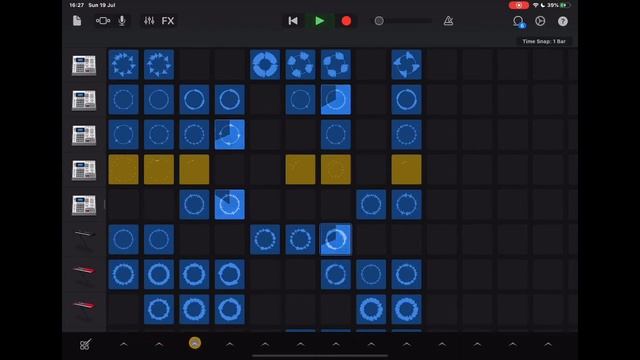Select the first drum machine track header
This screenshot has width=640, height=360.
tap(84, 65)
